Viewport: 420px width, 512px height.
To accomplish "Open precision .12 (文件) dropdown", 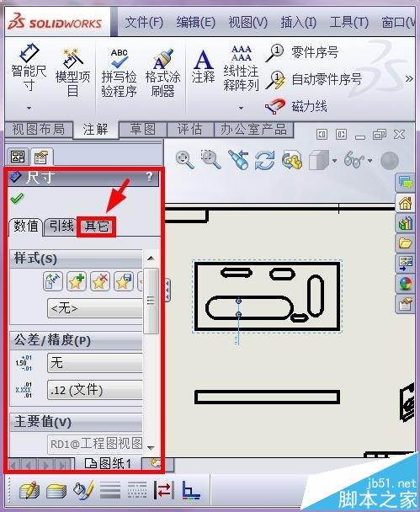I will 95,390.
